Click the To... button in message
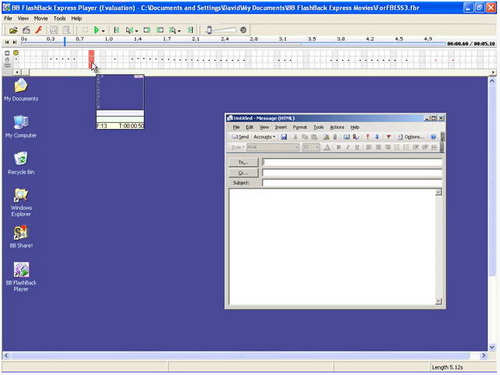This screenshot has height=375, width=500. pyautogui.click(x=243, y=162)
